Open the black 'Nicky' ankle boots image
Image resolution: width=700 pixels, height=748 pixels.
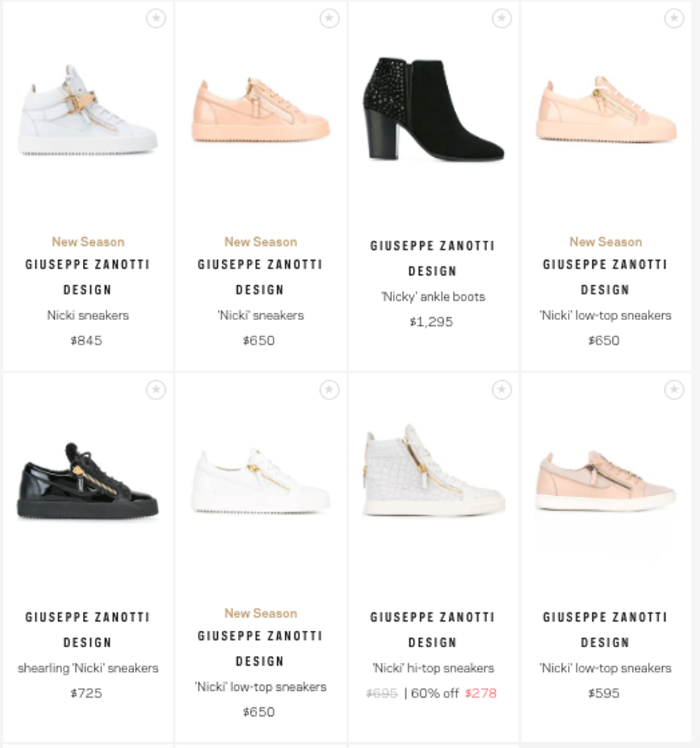433,109
